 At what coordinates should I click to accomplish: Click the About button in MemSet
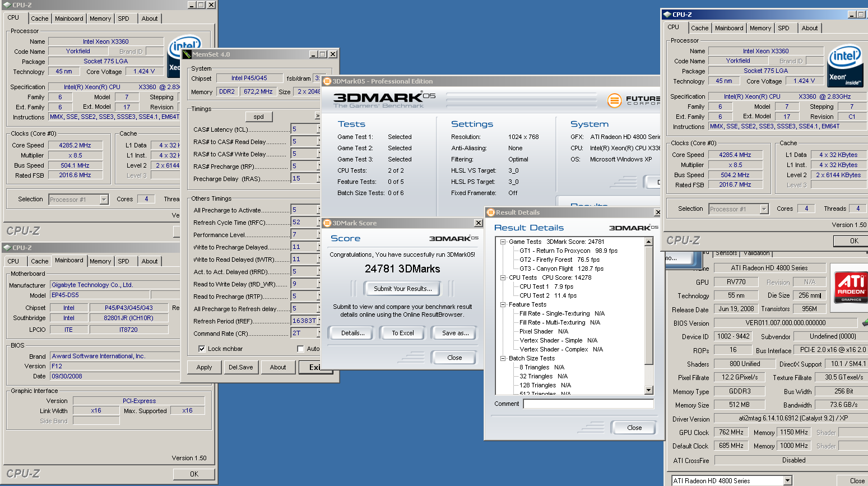coord(278,367)
